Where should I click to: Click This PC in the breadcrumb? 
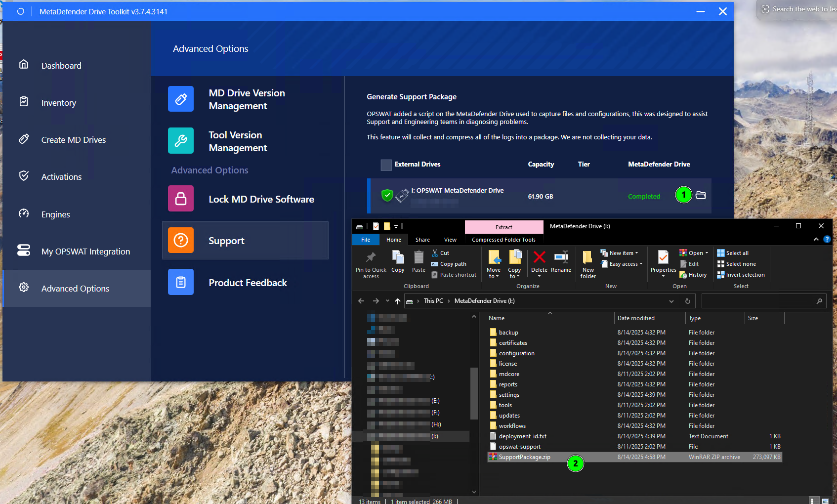point(433,301)
